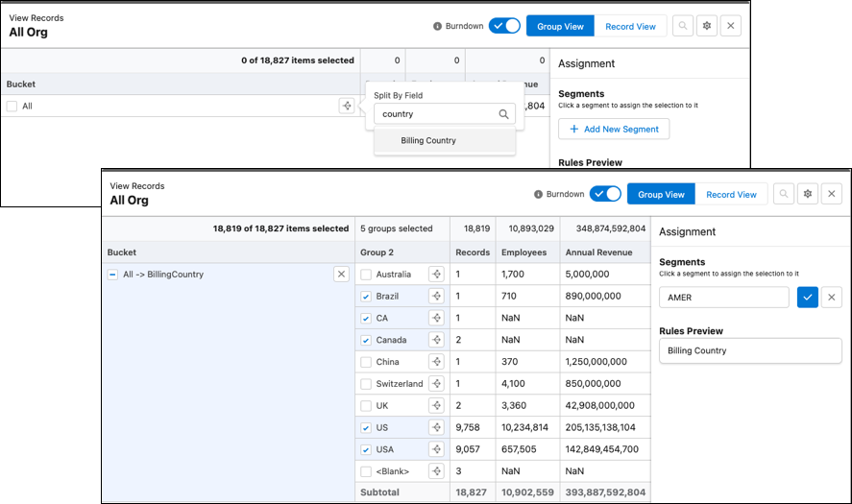Screen dimensions: 852x504
Task: Click split icon on Switzerland row
Action: pos(436,383)
